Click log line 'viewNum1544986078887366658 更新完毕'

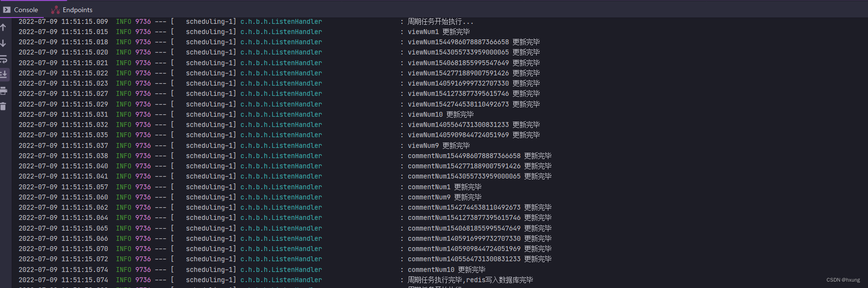click(x=474, y=42)
